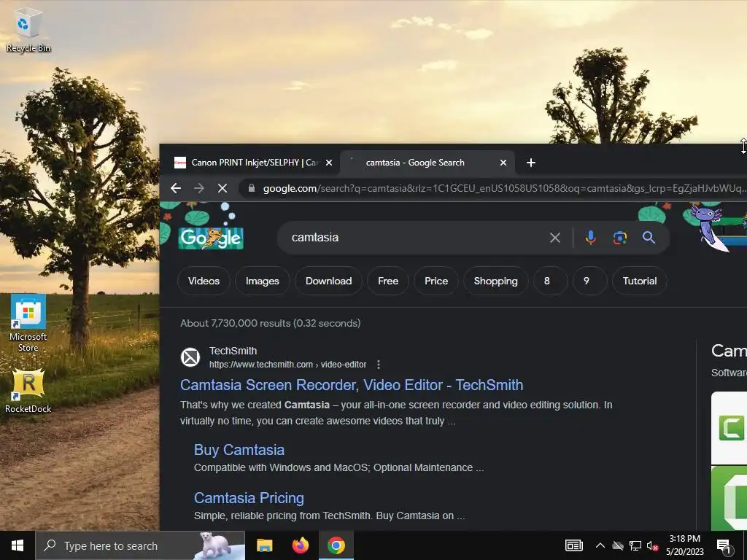The image size is (747, 560).
Task: Open File Explorer from the taskbar
Action: click(264, 545)
